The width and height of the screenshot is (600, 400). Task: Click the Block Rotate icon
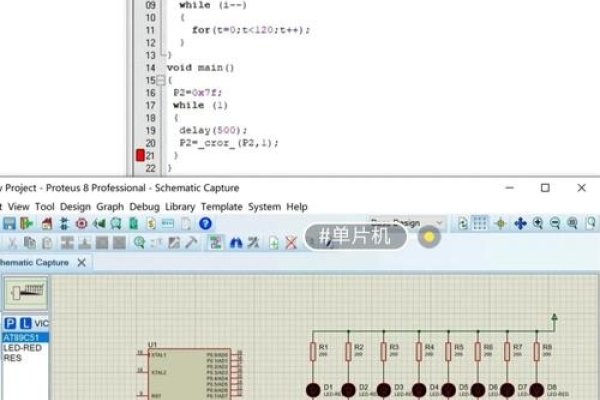[x=102, y=243]
